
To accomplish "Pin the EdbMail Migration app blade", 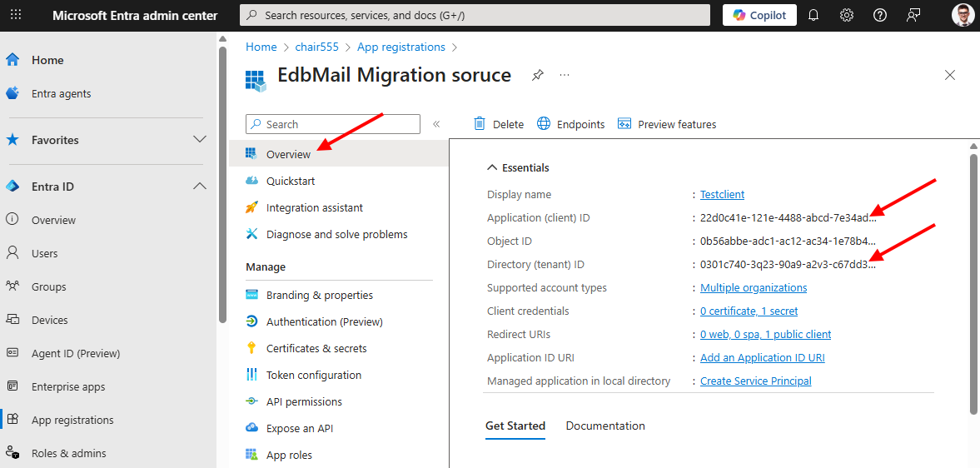I will [x=538, y=75].
